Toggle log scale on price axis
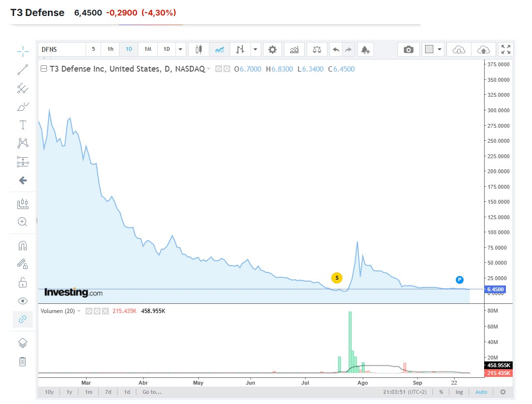This screenshot has width=532, height=404. (x=459, y=392)
